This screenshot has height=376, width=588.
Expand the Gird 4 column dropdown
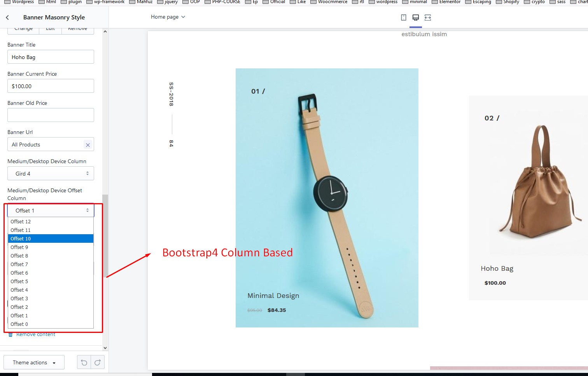point(51,174)
